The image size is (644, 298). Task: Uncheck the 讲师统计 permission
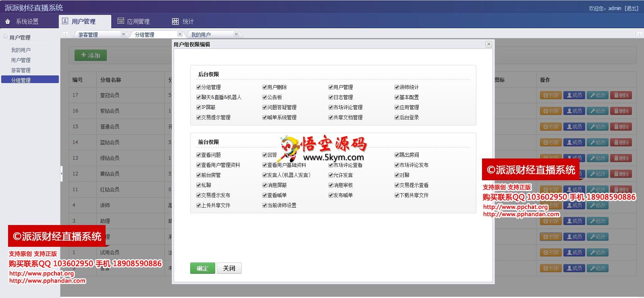click(397, 87)
